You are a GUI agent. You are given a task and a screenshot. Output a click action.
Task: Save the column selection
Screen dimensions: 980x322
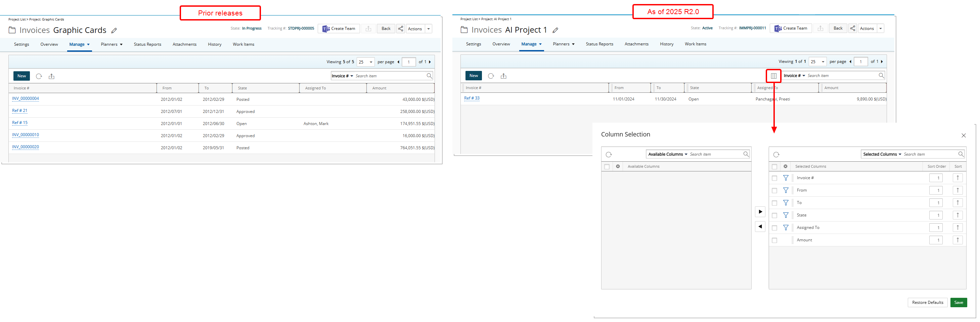click(x=958, y=303)
